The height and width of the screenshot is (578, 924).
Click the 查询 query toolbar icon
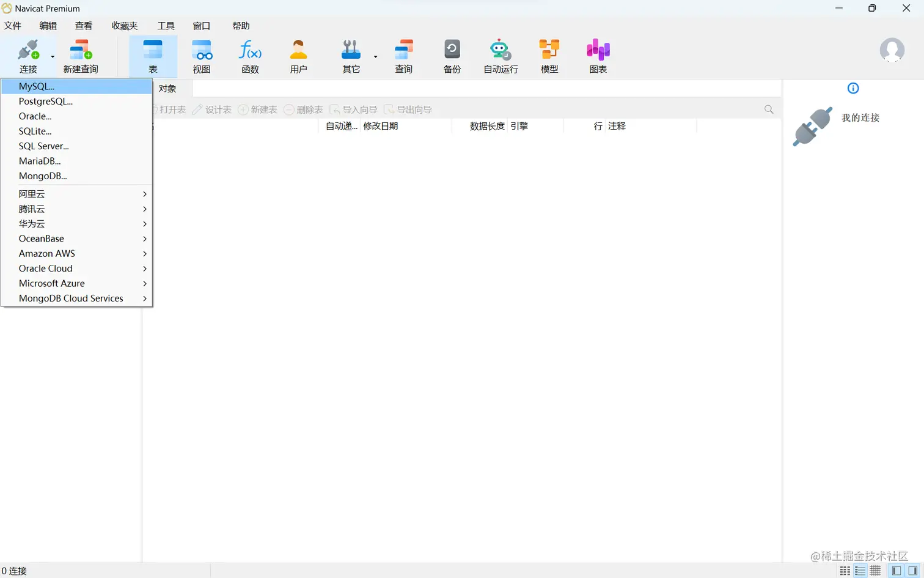point(403,50)
